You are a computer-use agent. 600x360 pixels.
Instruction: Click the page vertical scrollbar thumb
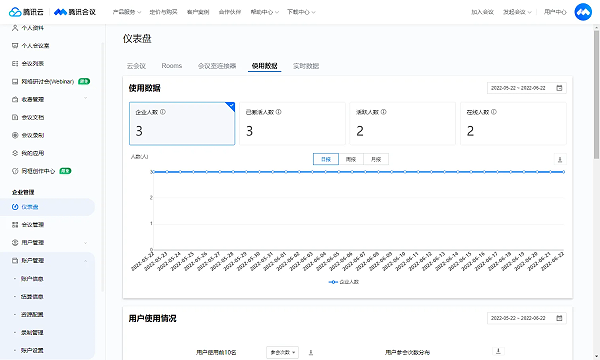pos(596,94)
